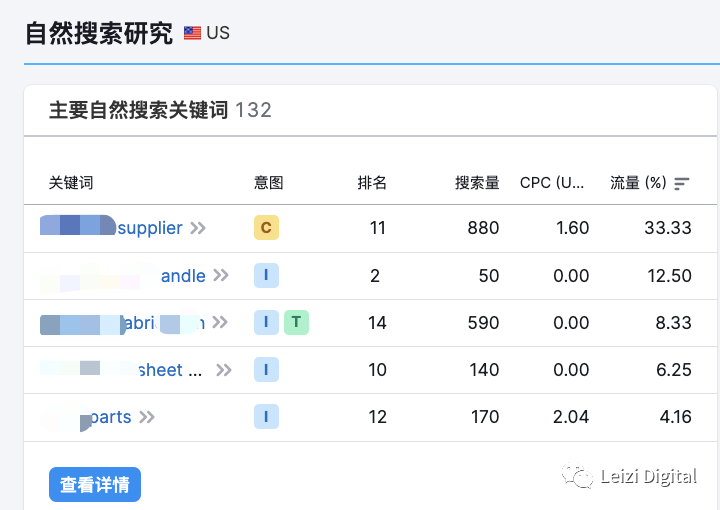Click the green T intent badge

tap(296, 322)
